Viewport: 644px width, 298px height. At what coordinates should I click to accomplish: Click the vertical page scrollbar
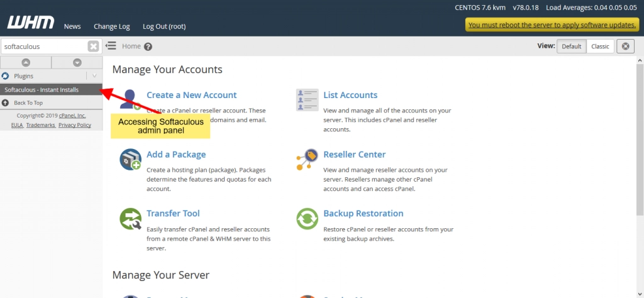pyautogui.click(x=640, y=139)
